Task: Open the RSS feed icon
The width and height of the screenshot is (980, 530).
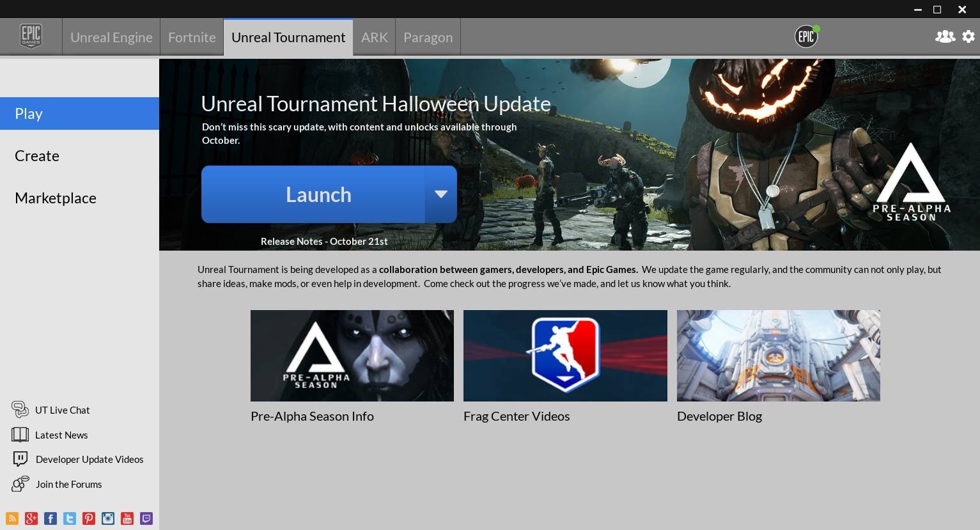Action: 12,518
